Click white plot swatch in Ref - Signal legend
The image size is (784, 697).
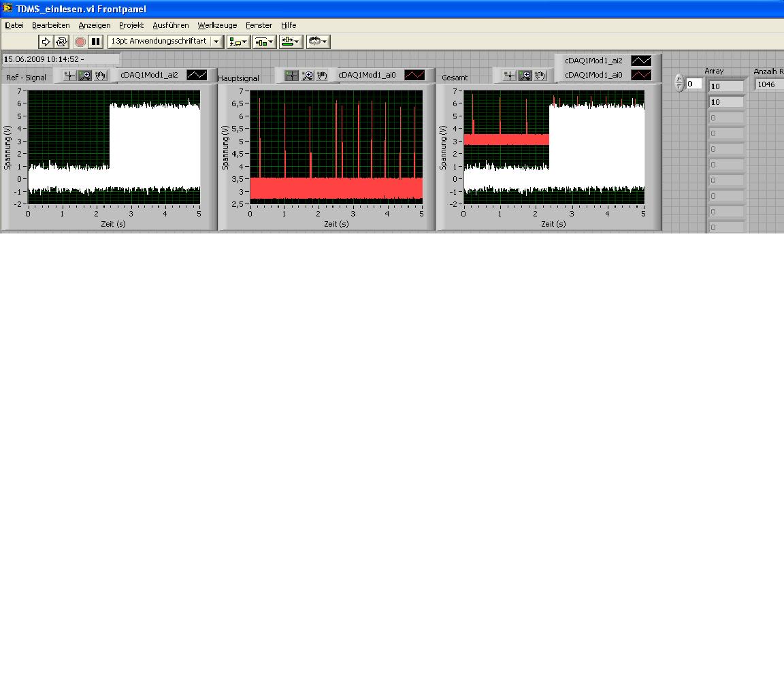point(197,75)
